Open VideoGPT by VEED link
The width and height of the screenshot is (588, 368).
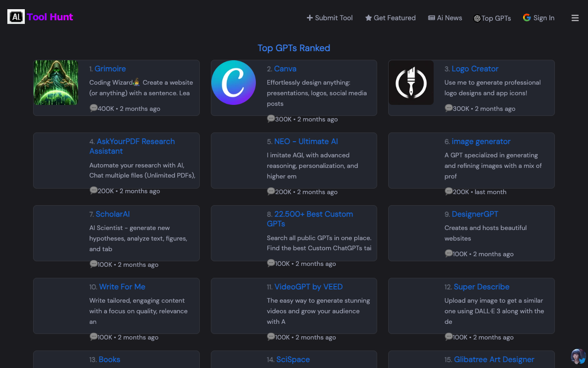[x=309, y=287]
